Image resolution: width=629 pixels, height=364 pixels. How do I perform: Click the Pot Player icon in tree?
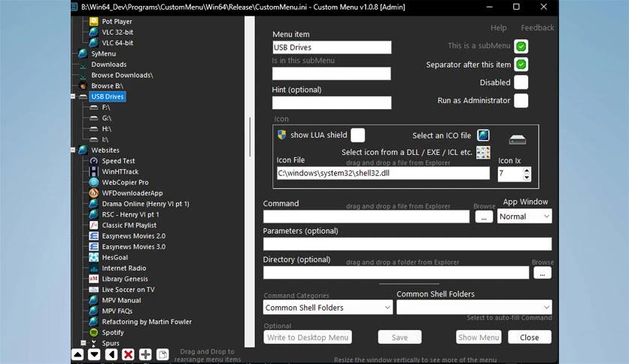[x=93, y=21]
